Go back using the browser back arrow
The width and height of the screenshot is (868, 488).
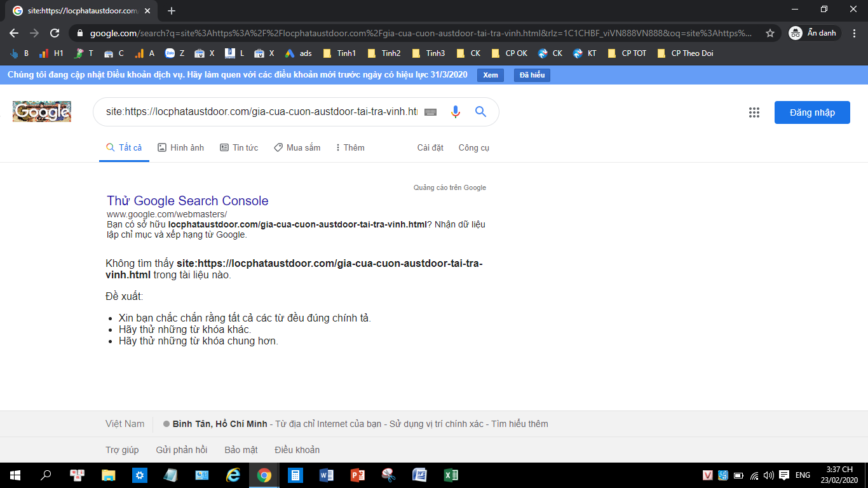coord(14,33)
